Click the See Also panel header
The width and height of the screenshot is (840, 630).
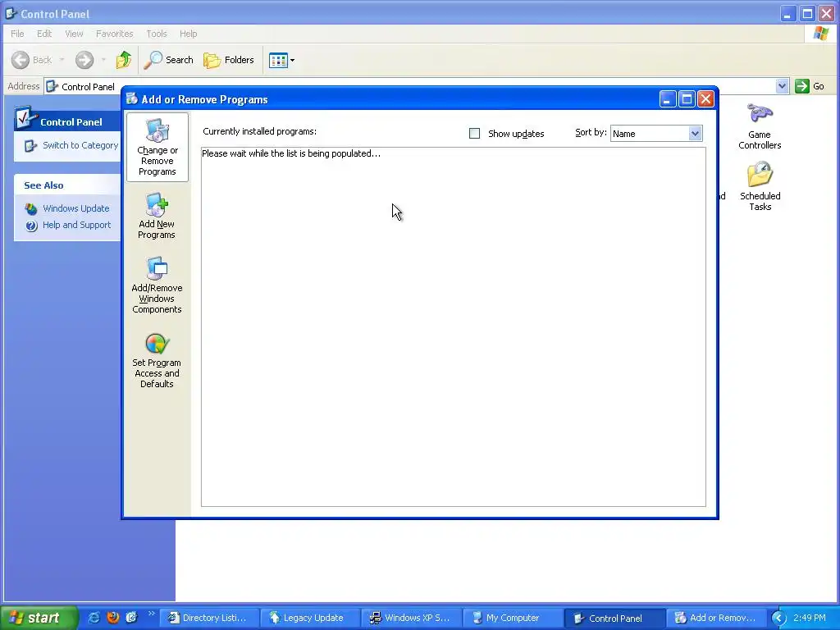point(67,185)
